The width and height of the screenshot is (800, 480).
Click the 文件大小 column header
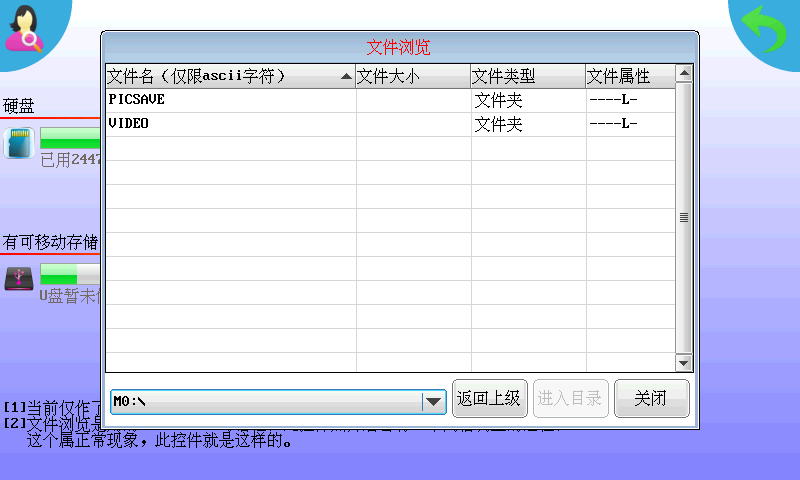(413, 77)
